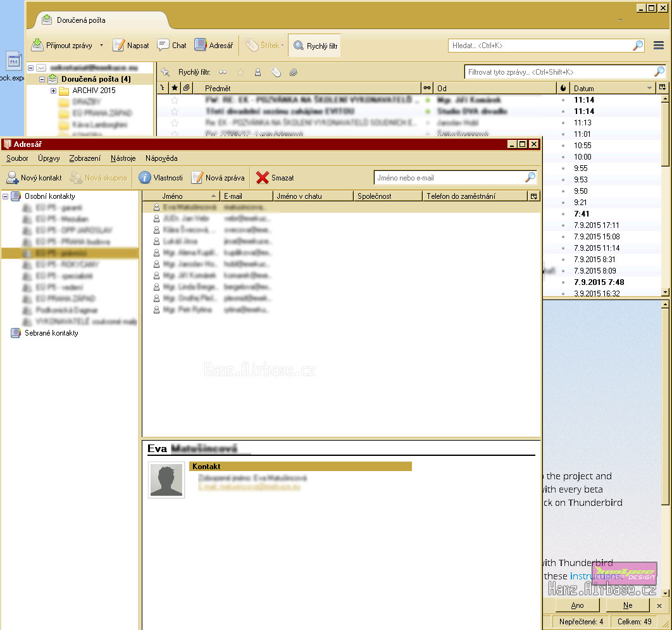Filter tagged messages in quick filter bar
Image resolution: width=672 pixels, height=630 pixels.
click(x=276, y=72)
